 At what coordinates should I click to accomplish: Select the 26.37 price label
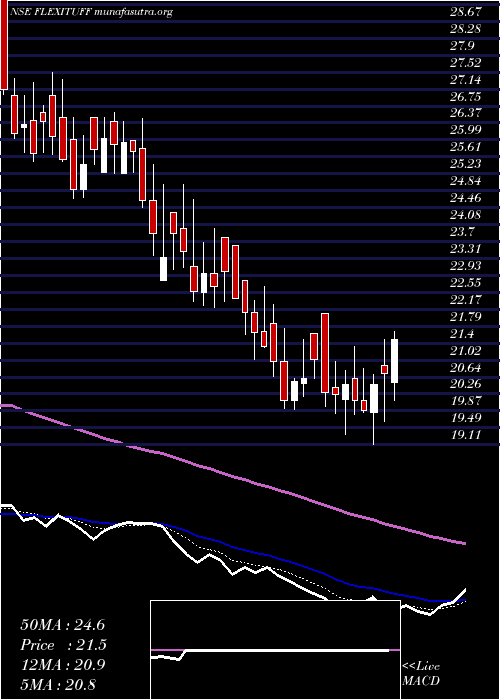pyautogui.click(x=466, y=114)
